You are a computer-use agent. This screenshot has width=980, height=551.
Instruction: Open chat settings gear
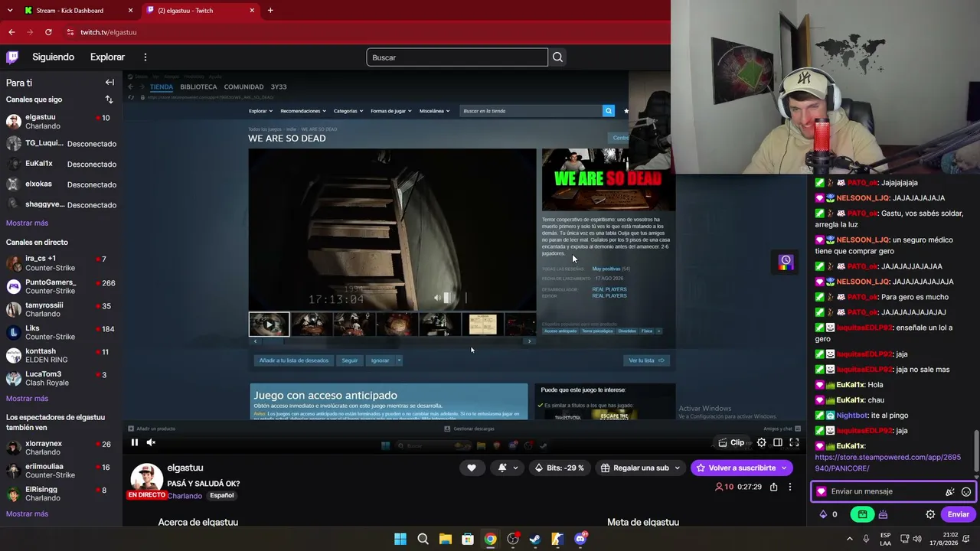click(x=930, y=514)
